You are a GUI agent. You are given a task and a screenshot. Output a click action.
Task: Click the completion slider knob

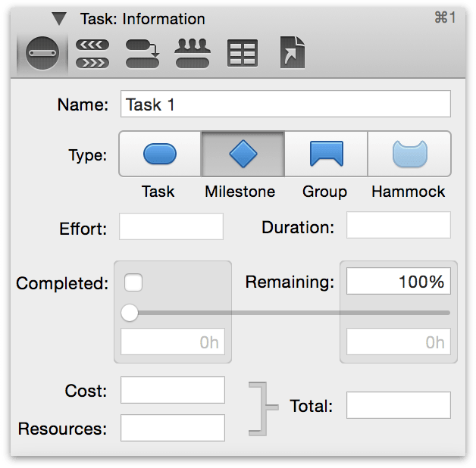[130, 313]
